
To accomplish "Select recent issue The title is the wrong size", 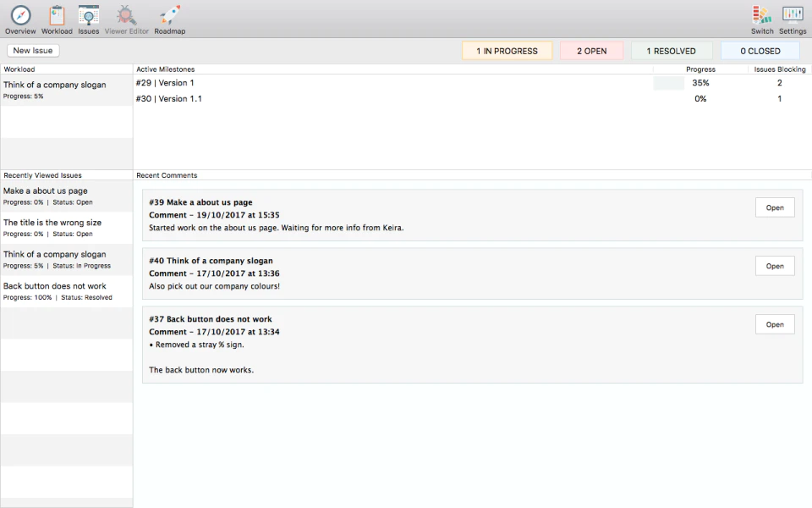I will pos(66,228).
